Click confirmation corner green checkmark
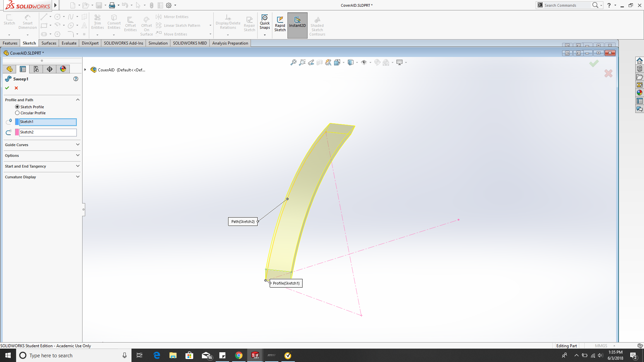Image resolution: width=644 pixels, height=362 pixels. (x=594, y=63)
